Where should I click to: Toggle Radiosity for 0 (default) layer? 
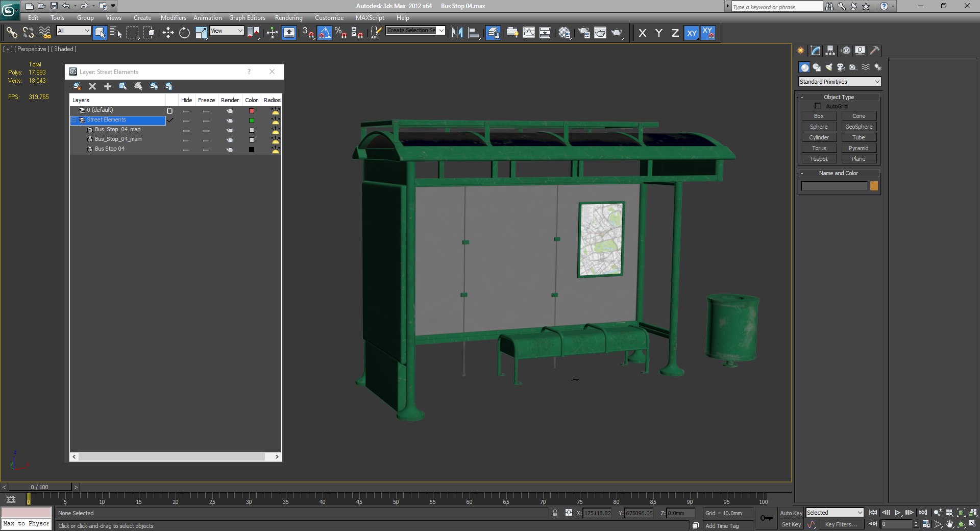(x=276, y=111)
